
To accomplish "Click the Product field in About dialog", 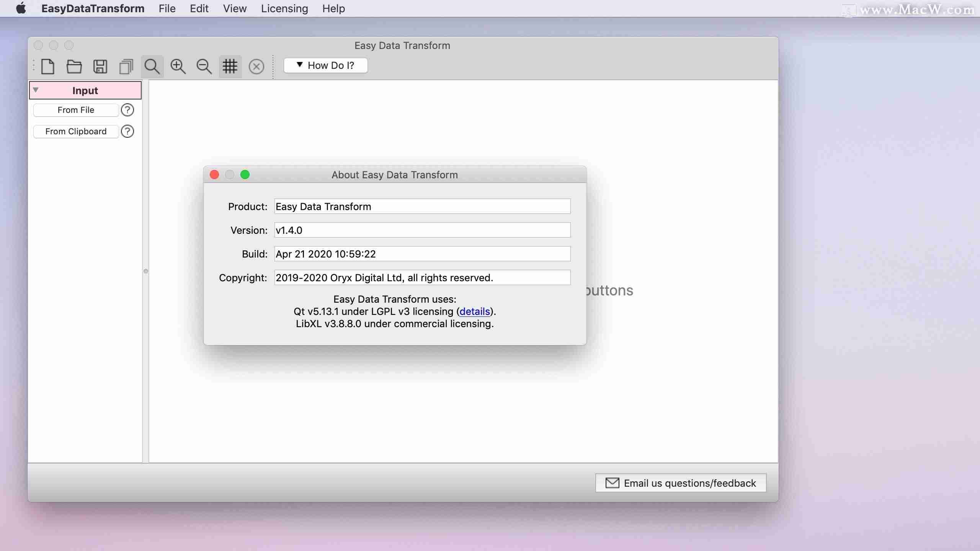I will coord(422,207).
